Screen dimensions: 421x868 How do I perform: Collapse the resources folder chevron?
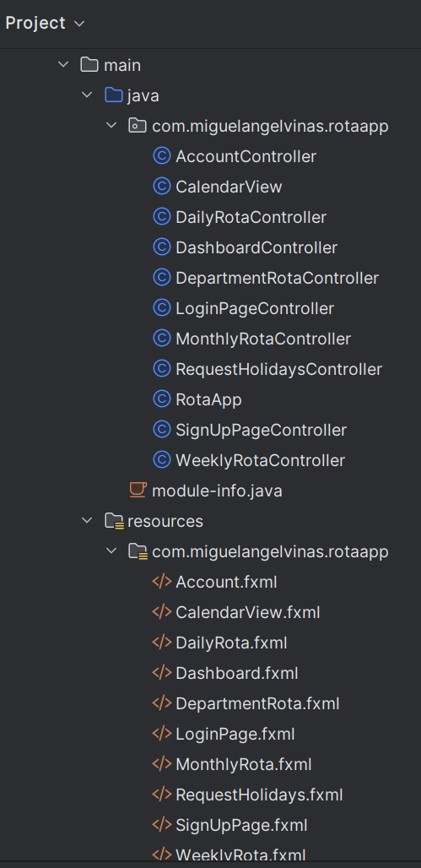(x=87, y=522)
